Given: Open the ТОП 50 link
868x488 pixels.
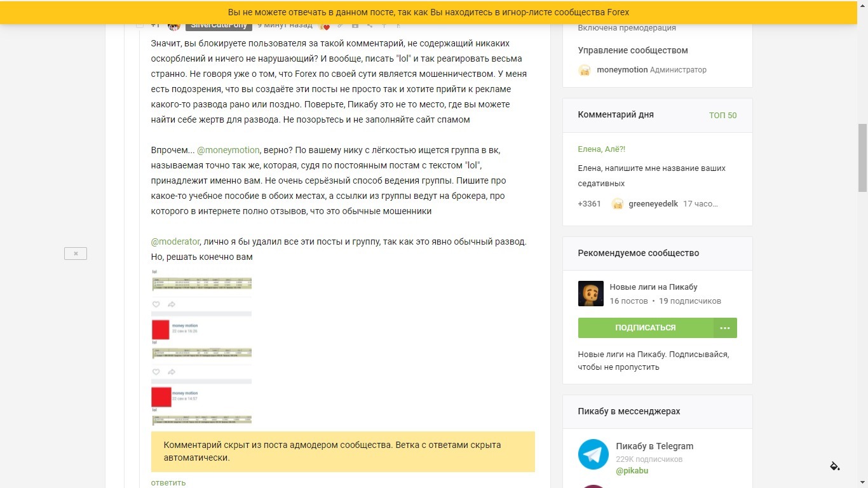Looking at the screenshot, I should coord(722,116).
